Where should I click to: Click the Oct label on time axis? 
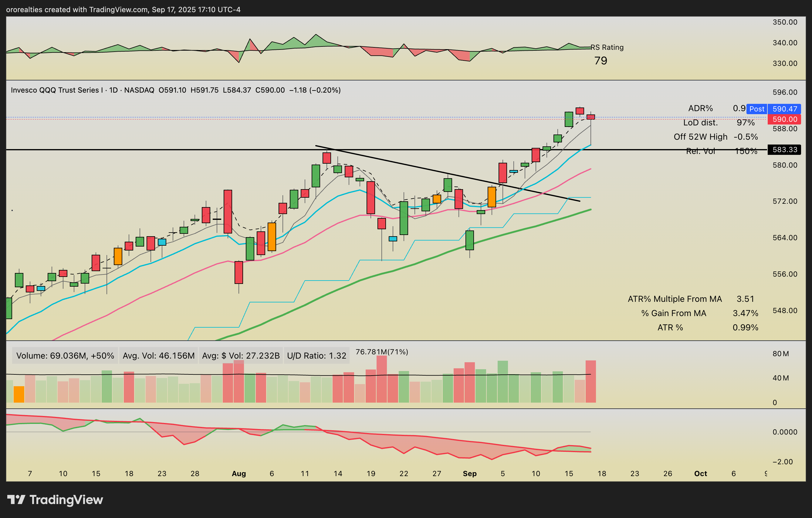pos(700,473)
